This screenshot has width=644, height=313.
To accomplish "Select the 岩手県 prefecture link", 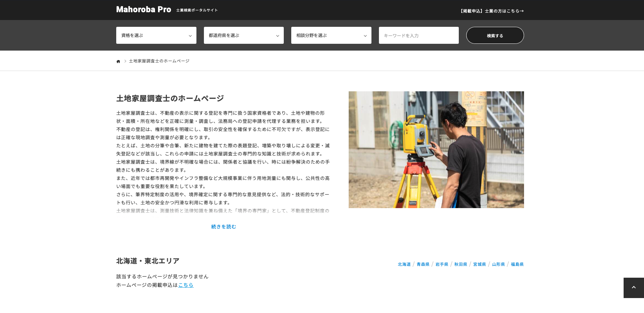I will 442,264.
